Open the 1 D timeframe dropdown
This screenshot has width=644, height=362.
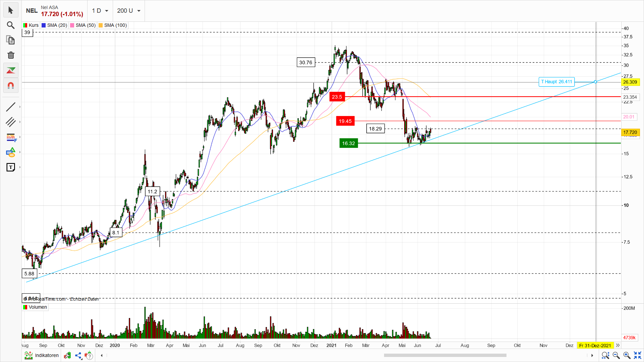point(100,11)
